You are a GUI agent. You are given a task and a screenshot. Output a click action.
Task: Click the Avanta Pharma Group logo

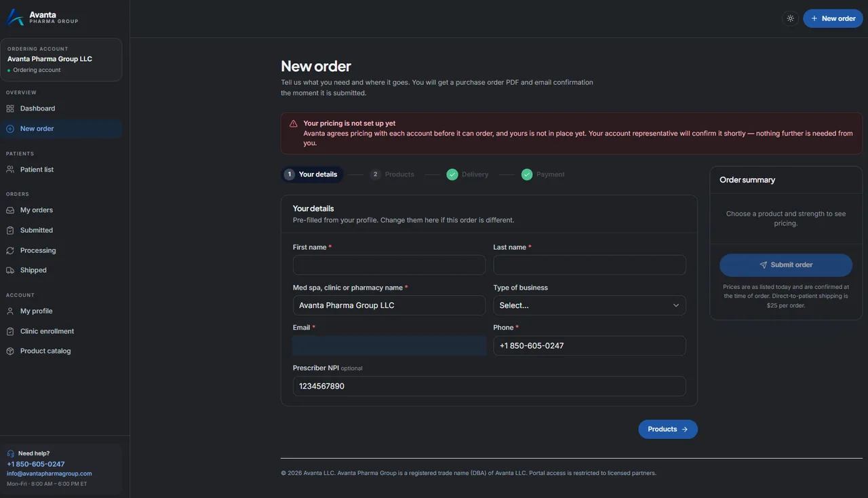(42, 18)
